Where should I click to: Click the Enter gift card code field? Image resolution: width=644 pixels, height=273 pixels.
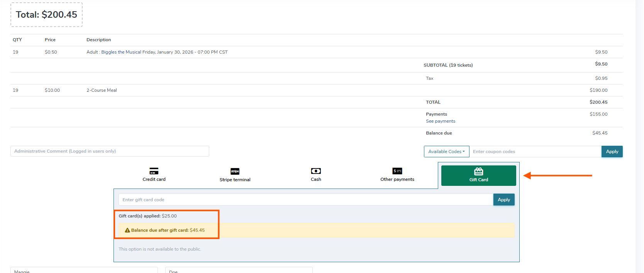click(306, 200)
